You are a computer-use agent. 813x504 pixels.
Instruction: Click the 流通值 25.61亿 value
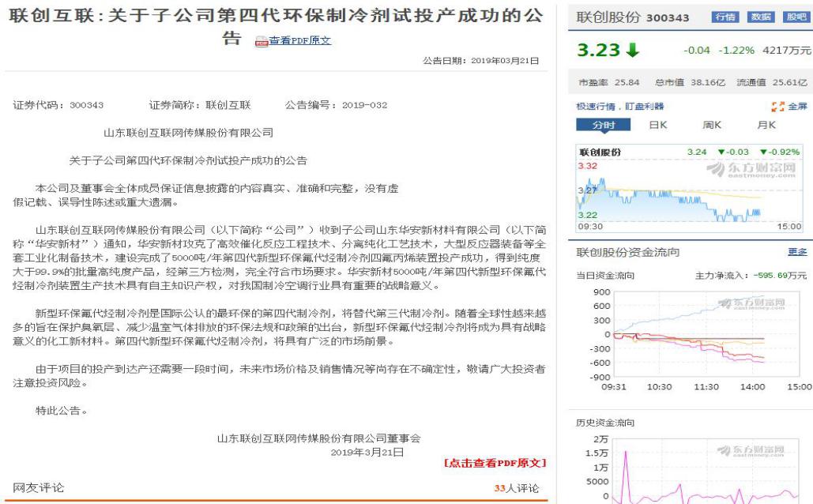point(771,82)
